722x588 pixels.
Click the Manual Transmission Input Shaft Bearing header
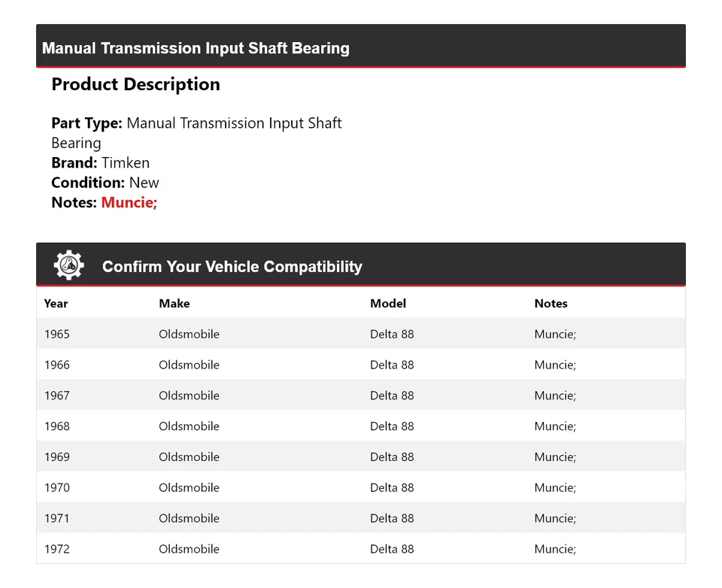(x=196, y=48)
